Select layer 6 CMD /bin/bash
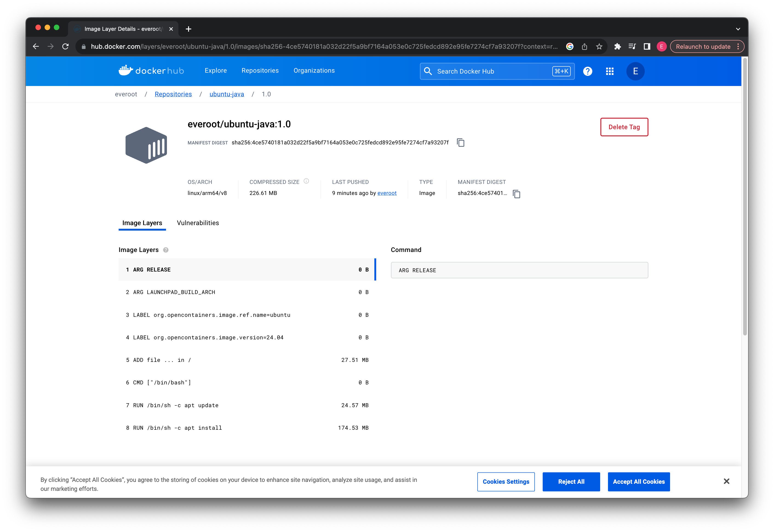This screenshot has height=532, width=774. pyautogui.click(x=247, y=383)
